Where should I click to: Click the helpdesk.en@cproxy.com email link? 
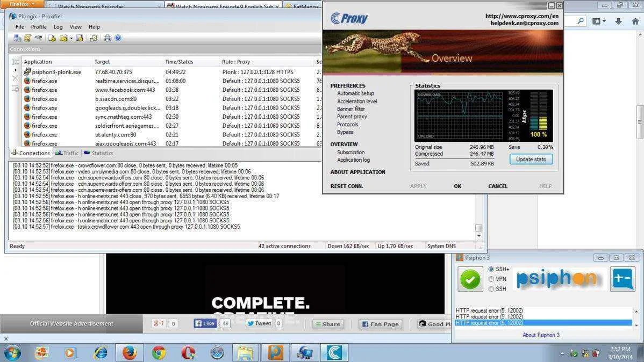pyautogui.click(x=525, y=24)
